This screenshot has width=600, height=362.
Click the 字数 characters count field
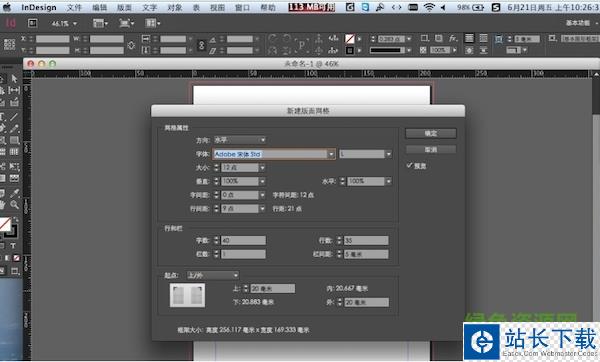tap(243, 240)
